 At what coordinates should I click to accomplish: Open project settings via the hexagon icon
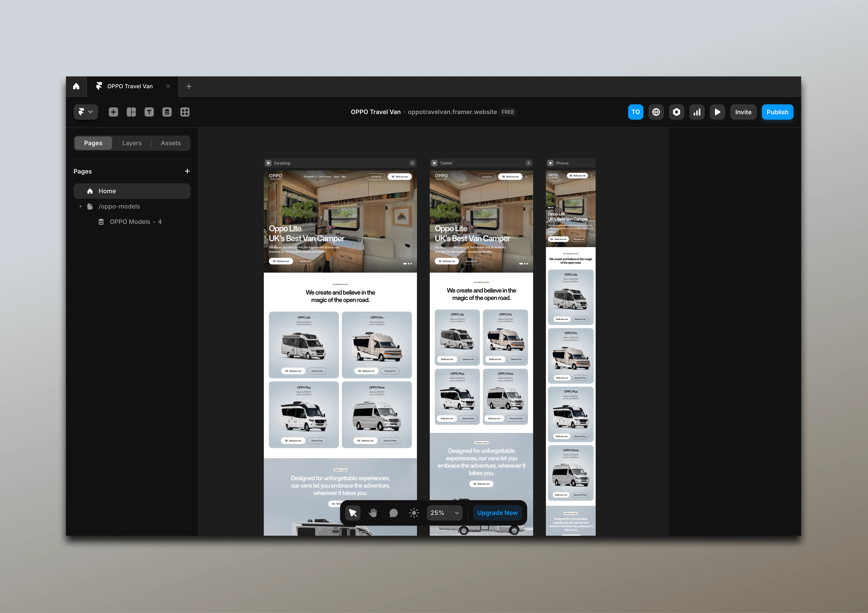point(676,112)
